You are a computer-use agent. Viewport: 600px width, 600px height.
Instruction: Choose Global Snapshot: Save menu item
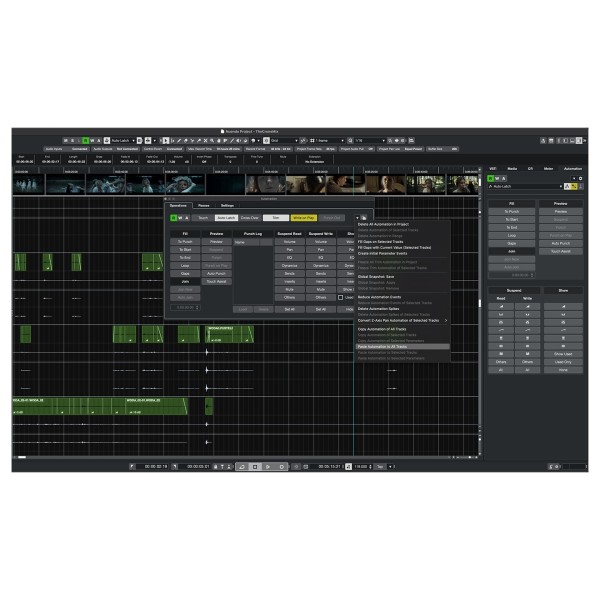[x=403, y=277]
